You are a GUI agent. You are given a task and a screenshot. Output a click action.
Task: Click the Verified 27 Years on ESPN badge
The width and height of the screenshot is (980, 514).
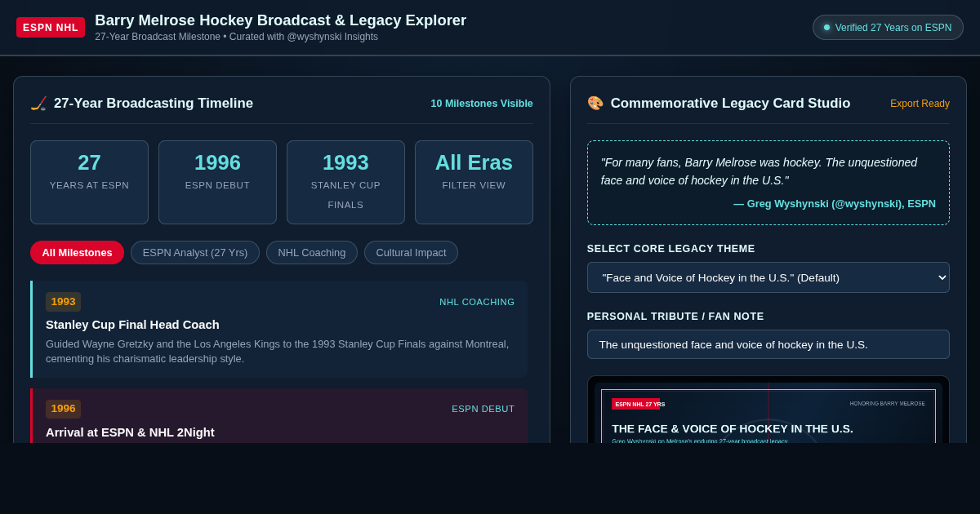tap(888, 27)
